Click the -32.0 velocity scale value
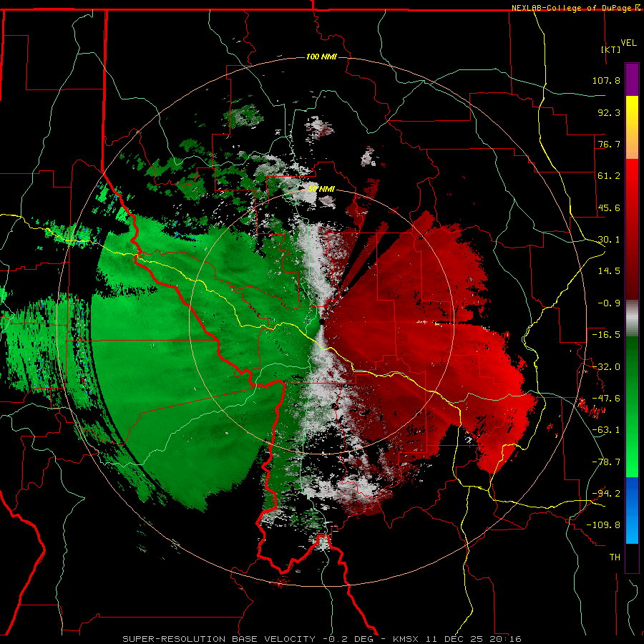Screen dimensions: 644x644 point(606,367)
